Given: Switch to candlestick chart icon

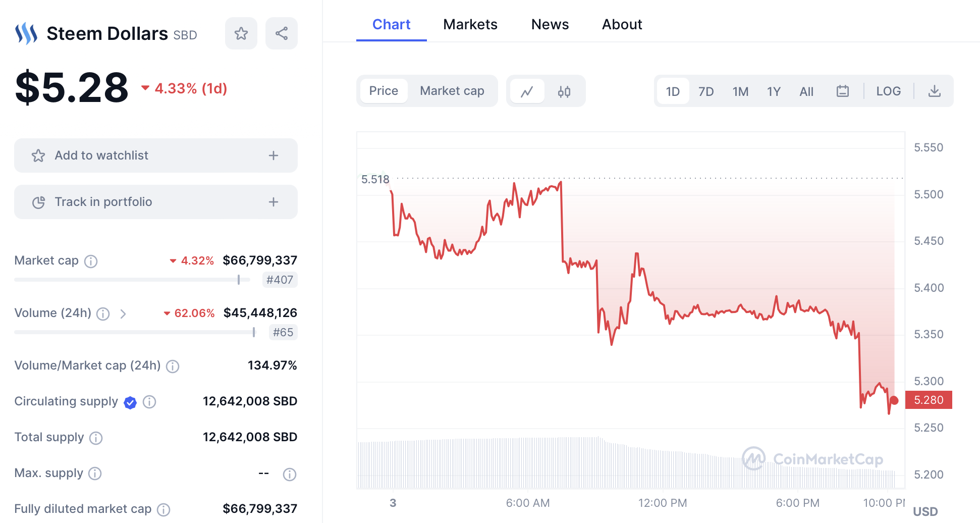Looking at the screenshot, I should pyautogui.click(x=564, y=91).
